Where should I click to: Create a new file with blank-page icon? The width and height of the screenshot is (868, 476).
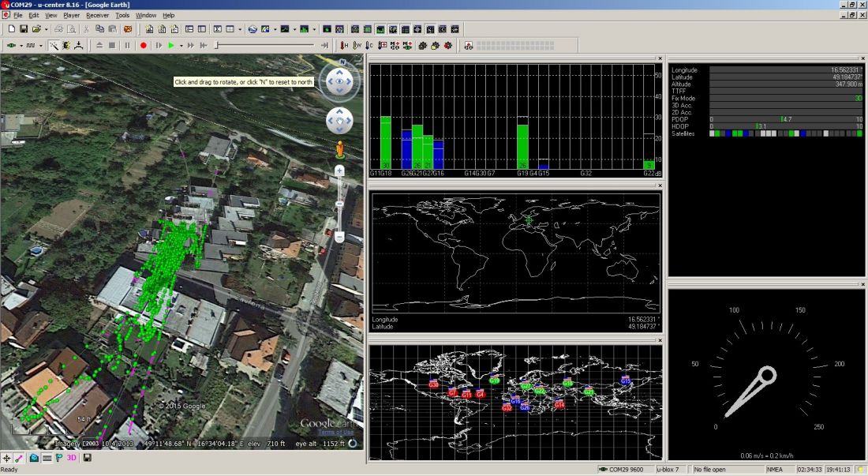11,28
